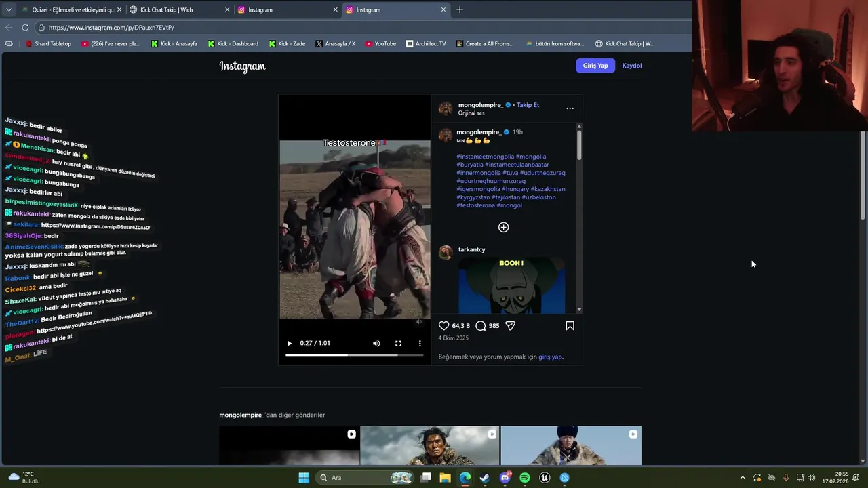Switch to the first Instagram tab
Screen dimensions: 868x488
286,9
